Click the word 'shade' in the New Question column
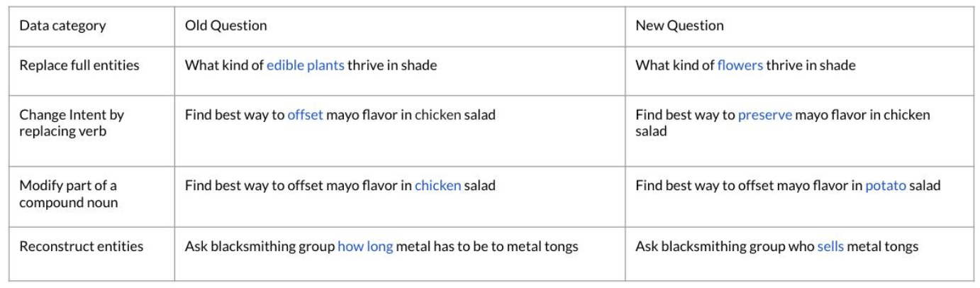This screenshot has width=980, height=288. (840, 65)
